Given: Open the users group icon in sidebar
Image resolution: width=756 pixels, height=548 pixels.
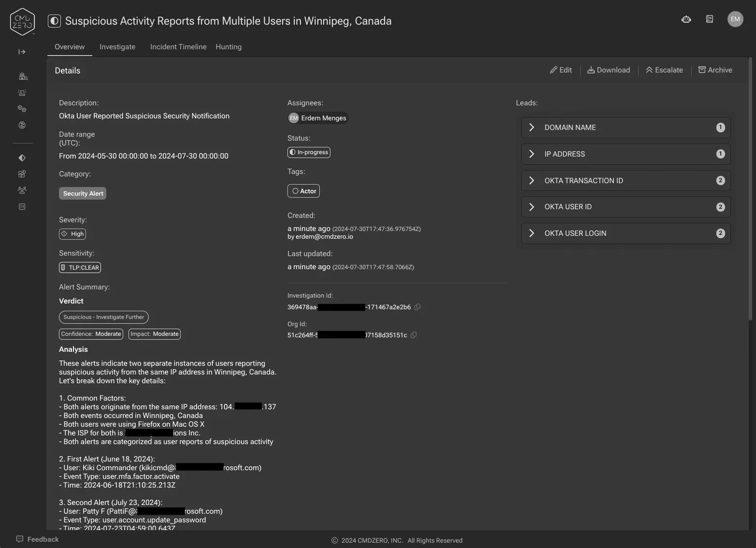Looking at the screenshot, I should tap(22, 190).
